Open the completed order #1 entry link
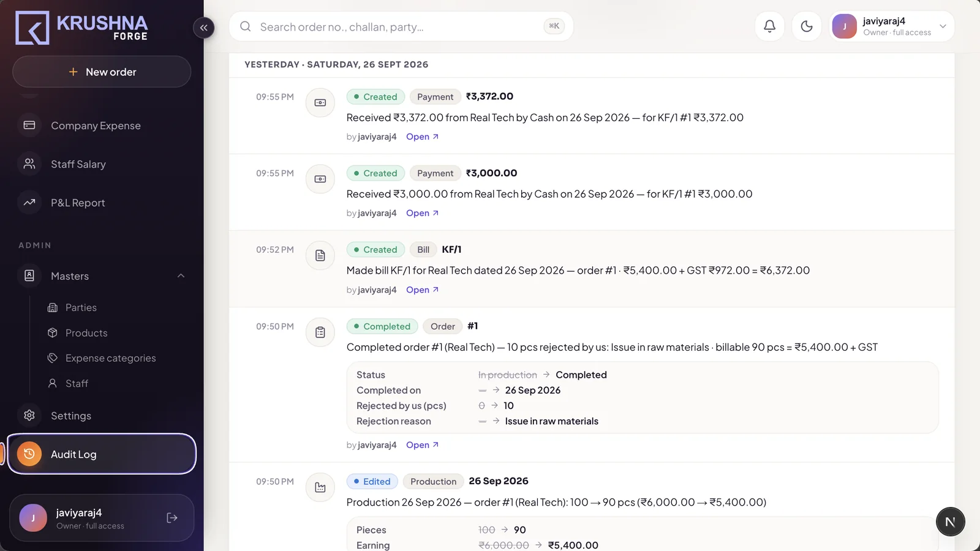This screenshot has width=980, height=551. pyautogui.click(x=422, y=445)
